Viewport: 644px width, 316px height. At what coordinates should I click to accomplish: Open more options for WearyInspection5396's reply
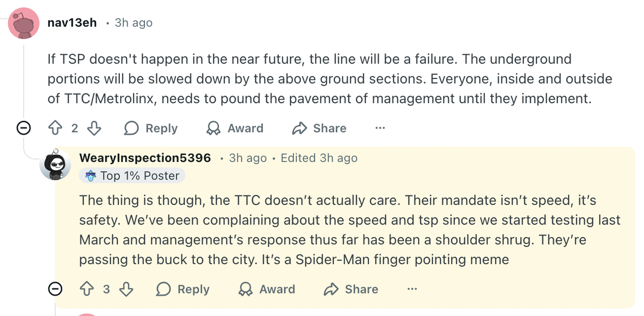412,289
